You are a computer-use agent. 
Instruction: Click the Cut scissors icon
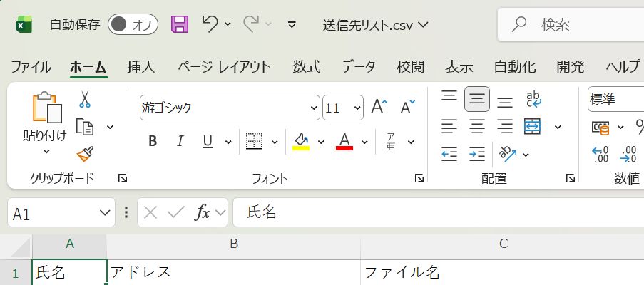point(85,100)
